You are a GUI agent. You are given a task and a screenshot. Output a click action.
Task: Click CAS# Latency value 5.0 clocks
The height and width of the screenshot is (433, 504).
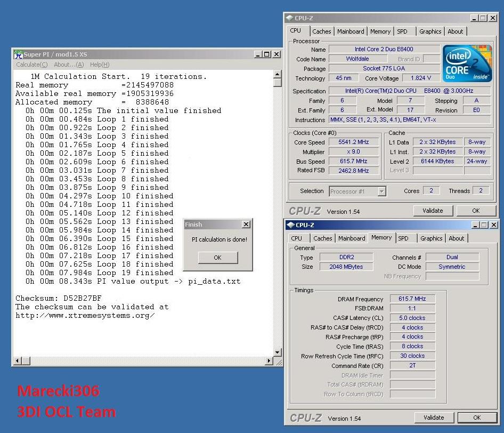tap(412, 318)
